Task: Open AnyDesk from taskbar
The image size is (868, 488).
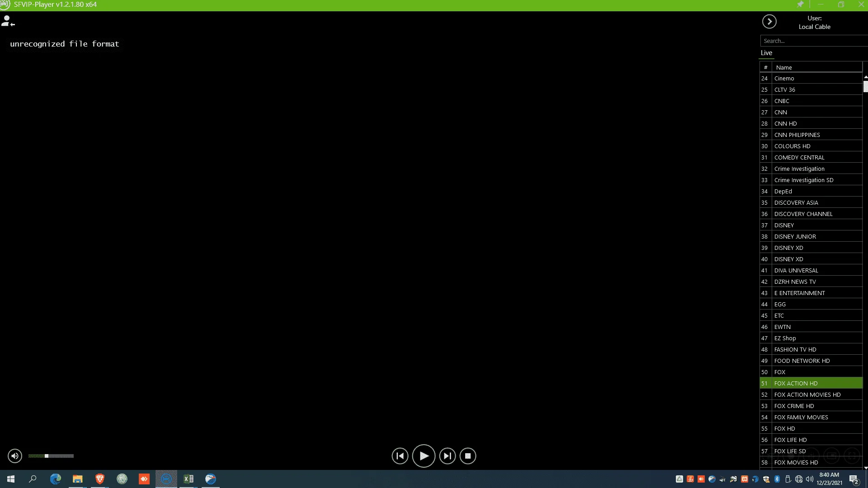Action: pos(144,479)
